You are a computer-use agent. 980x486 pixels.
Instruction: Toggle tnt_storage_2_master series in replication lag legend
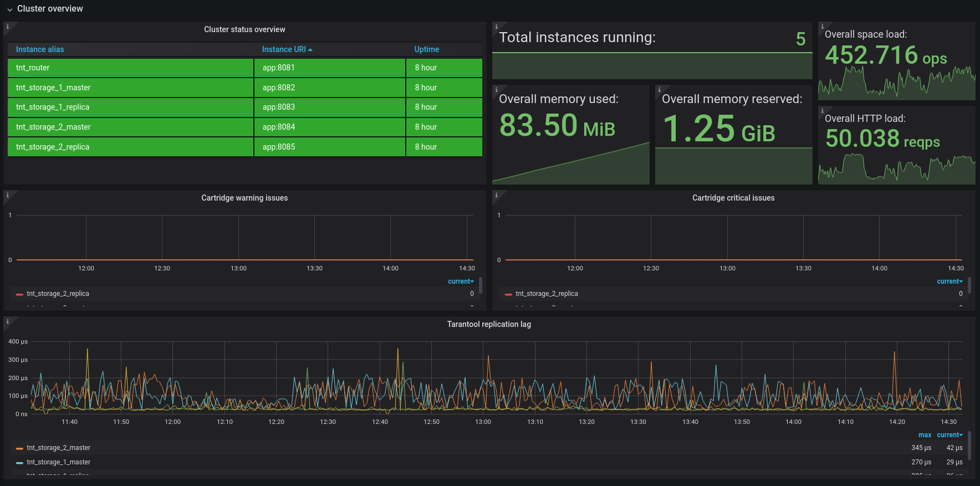coord(58,448)
